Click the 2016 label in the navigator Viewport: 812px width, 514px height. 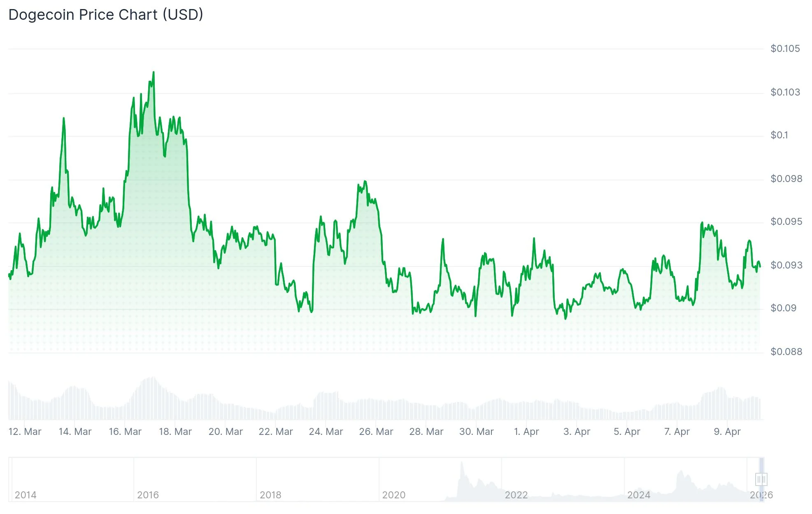148,495
